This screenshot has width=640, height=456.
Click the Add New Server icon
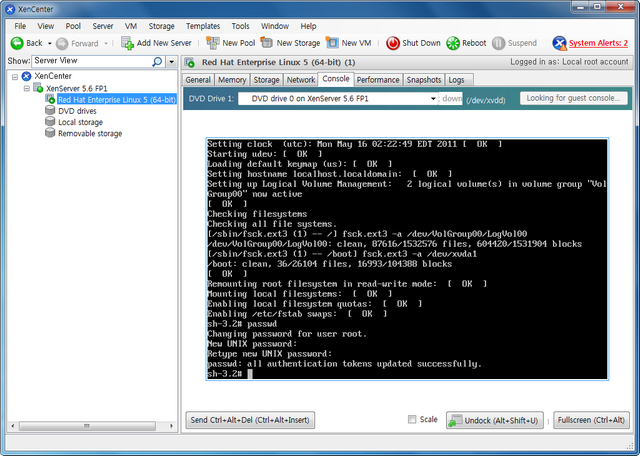127,43
